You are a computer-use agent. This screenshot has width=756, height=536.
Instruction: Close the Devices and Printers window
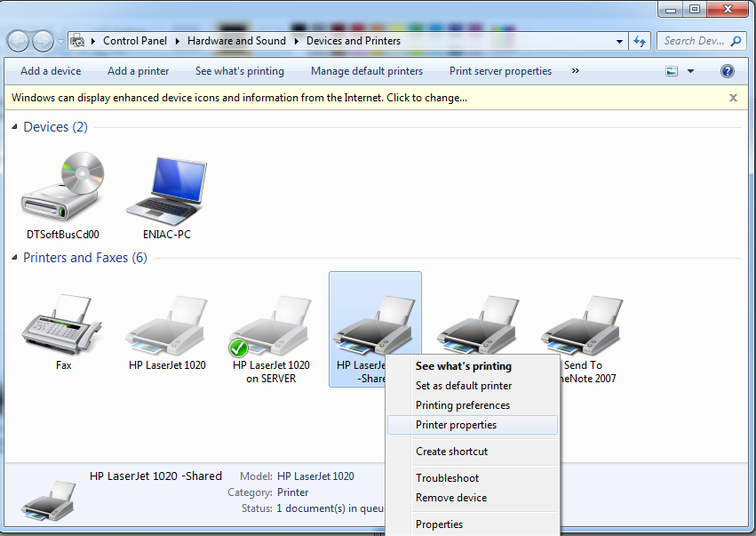coord(728,9)
